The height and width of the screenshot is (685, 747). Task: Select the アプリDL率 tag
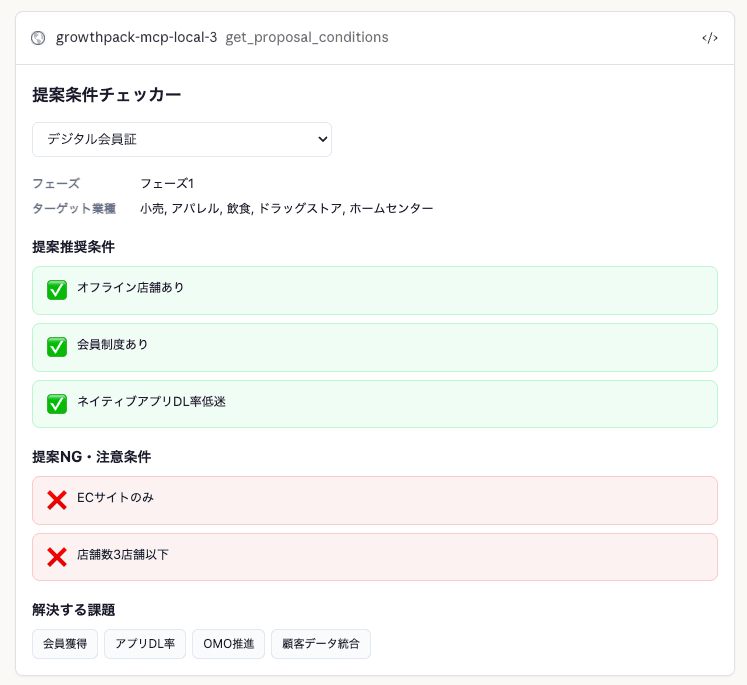[145, 644]
